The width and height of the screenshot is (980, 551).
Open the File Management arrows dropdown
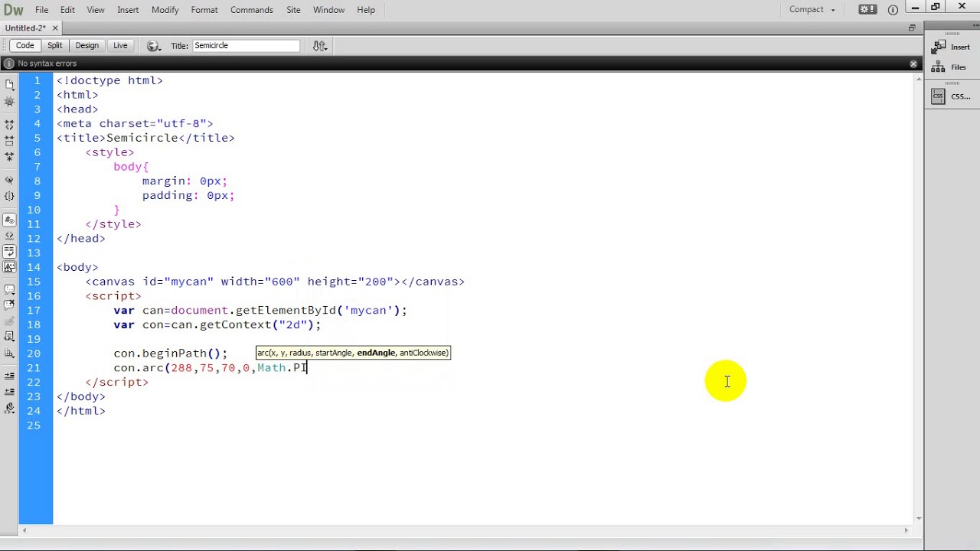[320, 46]
